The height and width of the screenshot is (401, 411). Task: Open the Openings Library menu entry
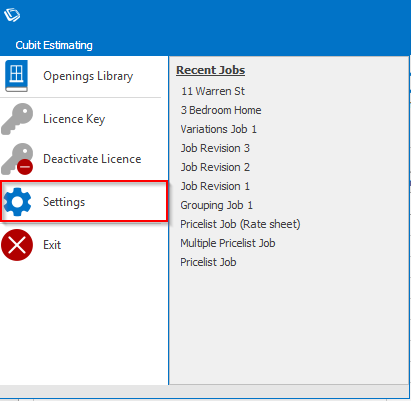pos(88,76)
